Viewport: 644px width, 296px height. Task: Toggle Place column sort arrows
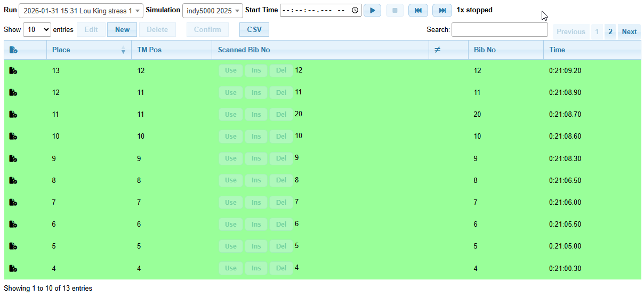(124, 50)
